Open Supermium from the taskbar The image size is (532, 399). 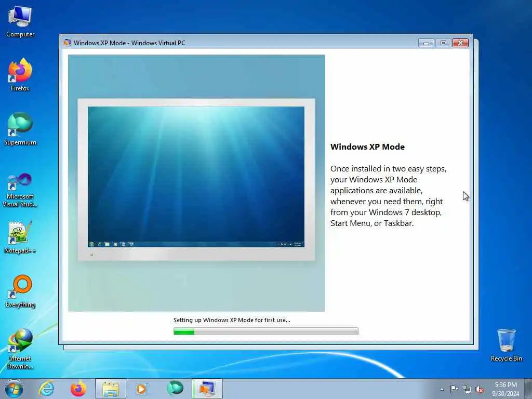175,389
